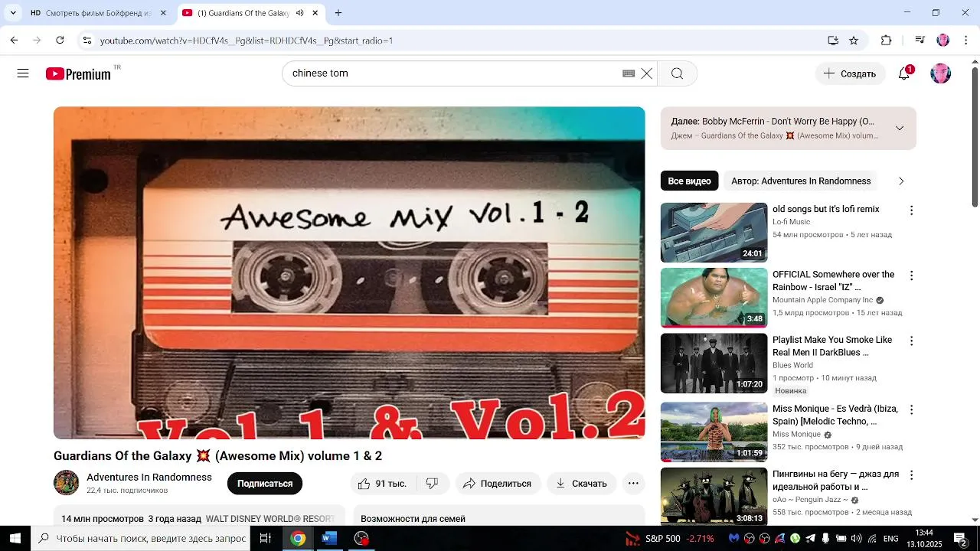Switch ENG input language indicator
This screenshot has height=551, width=980.
890,539
